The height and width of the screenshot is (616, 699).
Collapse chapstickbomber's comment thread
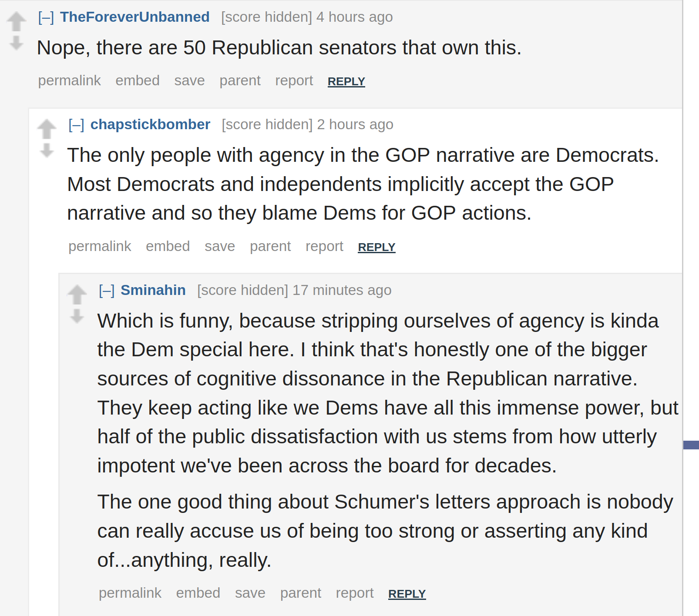pos(77,125)
